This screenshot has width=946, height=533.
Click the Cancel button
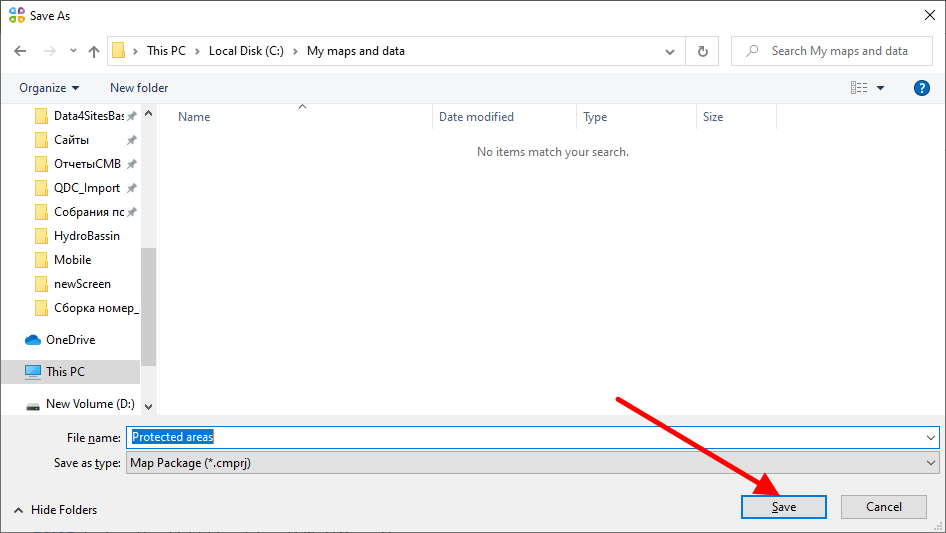[x=883, y=507]
